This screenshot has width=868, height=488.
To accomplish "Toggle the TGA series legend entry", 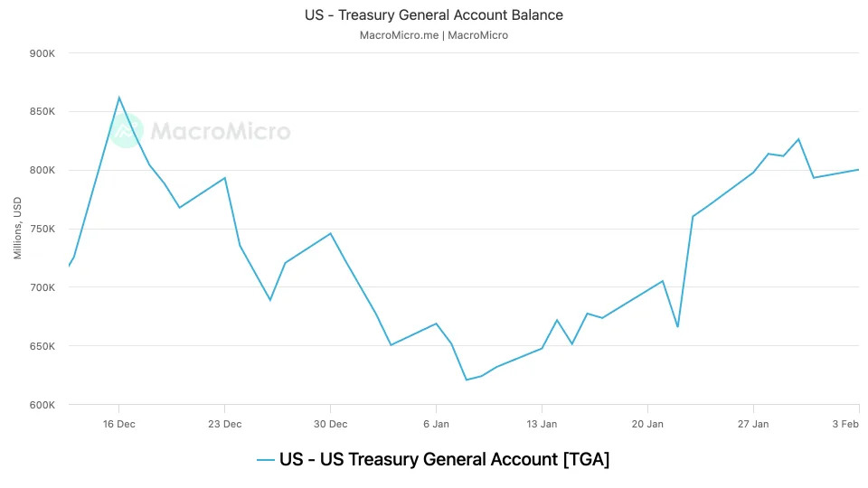I will pos(433,459).
